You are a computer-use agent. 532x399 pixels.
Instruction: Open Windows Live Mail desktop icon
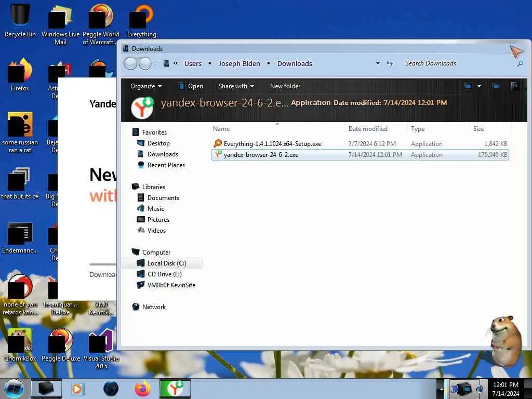coord(60,24)
